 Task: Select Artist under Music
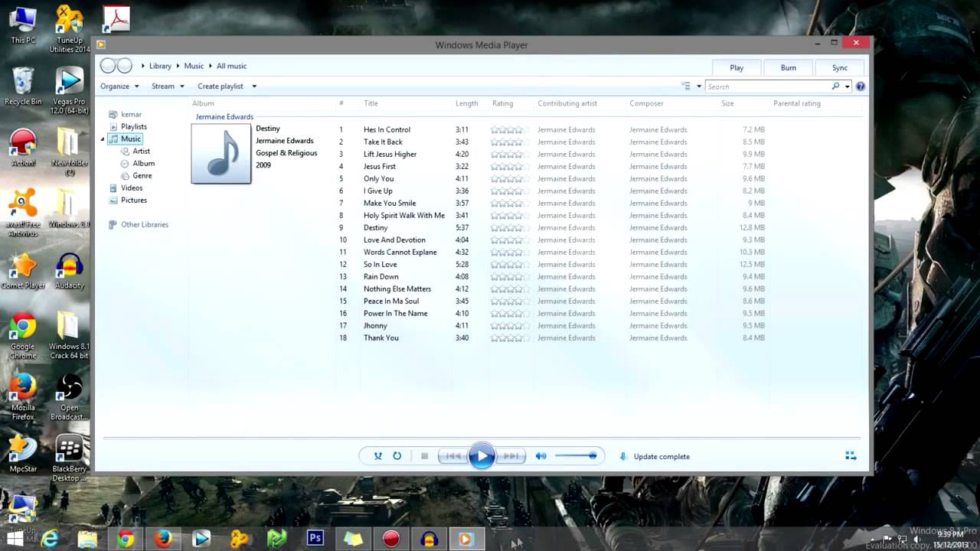(141, 151)
